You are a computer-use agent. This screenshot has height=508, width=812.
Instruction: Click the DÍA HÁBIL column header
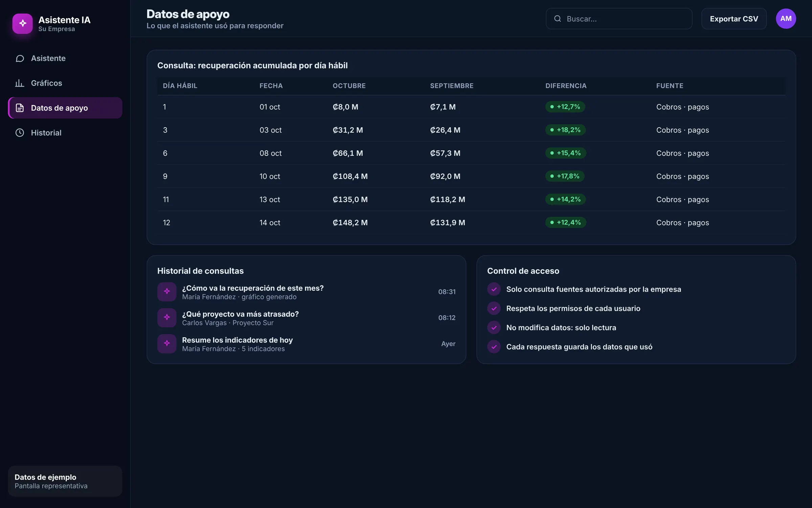[x=180, y=86]
